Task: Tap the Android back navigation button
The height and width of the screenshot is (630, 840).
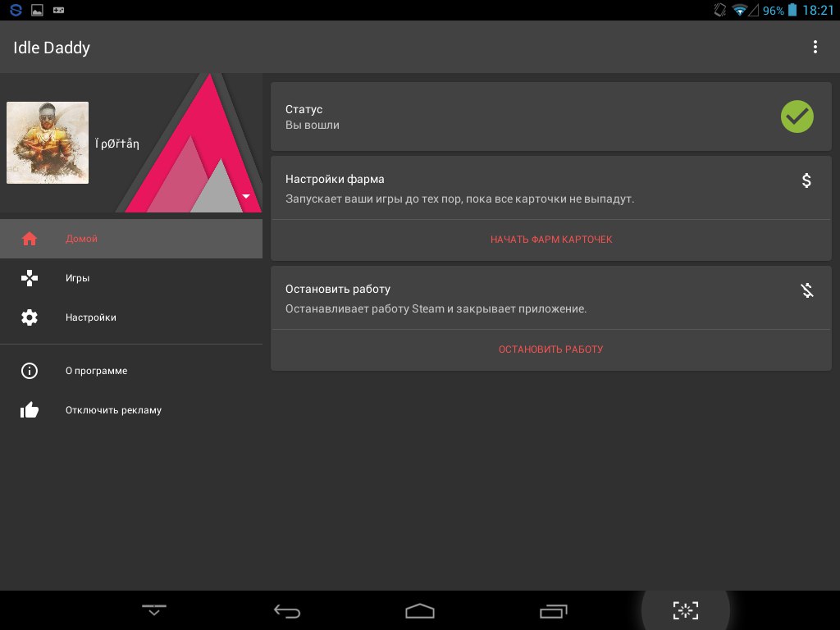Action: tap(287, 610)
